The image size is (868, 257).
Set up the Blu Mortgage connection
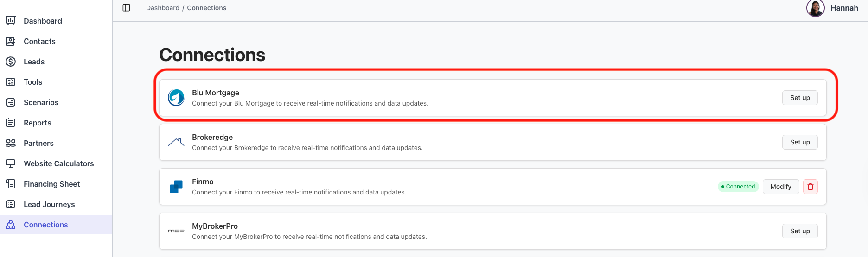pyautogui.click(x=800, y=98)
